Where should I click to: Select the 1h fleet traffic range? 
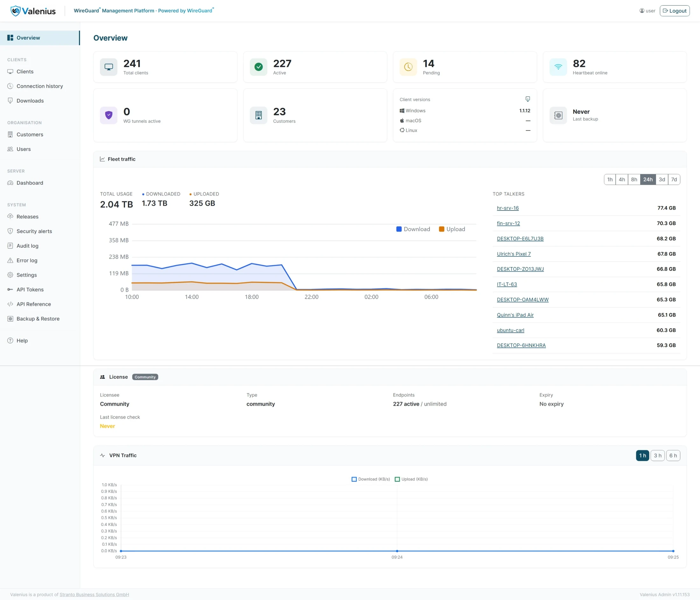[x=610, y=179]
